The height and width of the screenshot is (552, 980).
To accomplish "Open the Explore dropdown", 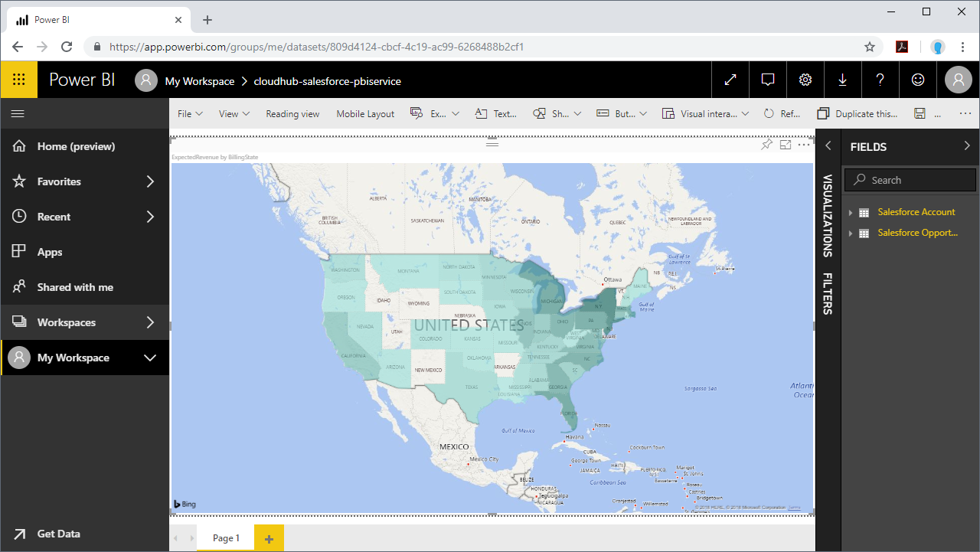I will tap(434, 113).
